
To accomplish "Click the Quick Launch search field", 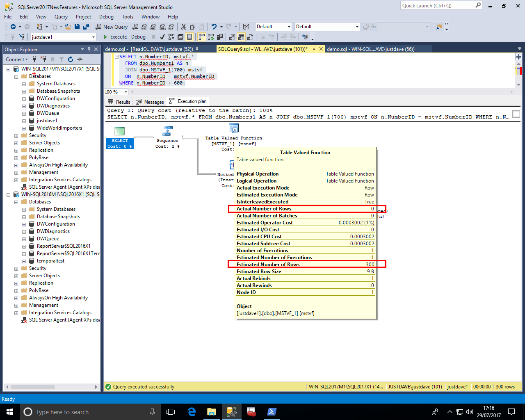I will click(x=437, y=6).
